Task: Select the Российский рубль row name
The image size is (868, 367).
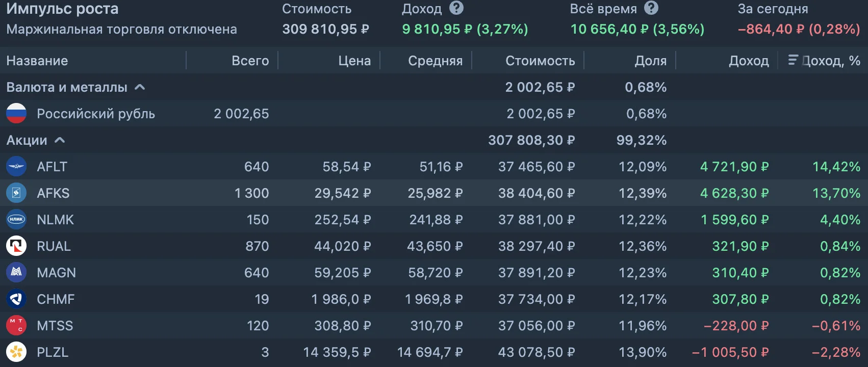Action: (x=96, y=114)
